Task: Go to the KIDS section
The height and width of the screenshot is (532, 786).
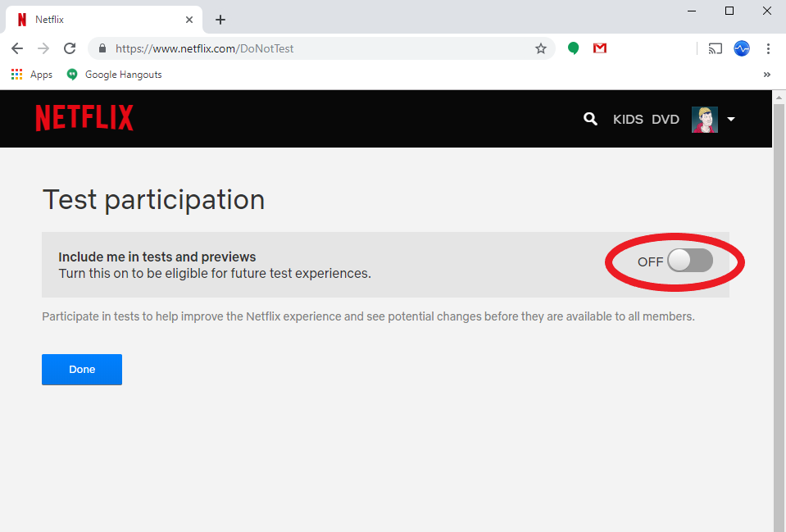Action: pos(628,120)
